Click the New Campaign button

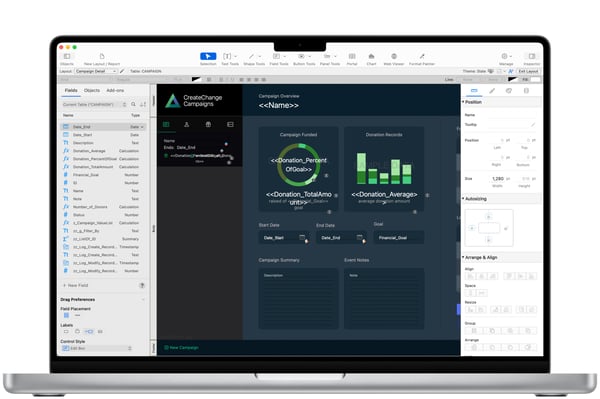181,348
